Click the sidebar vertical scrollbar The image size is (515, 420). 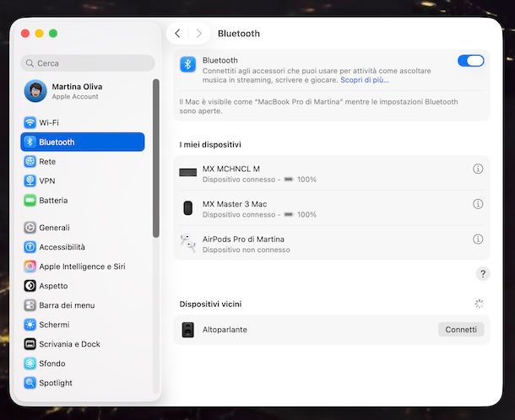click(155, 158)
